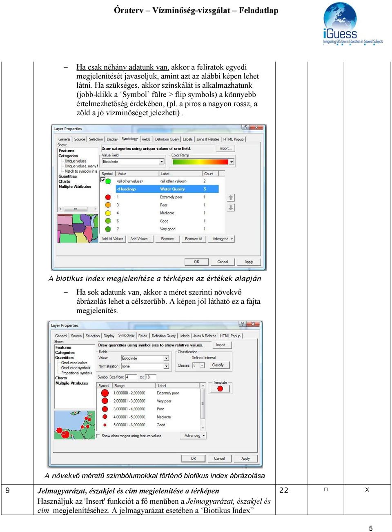This screenshot has height=532, width=392.
Task: Click the dark green symbol for value 7 Very good
Action: pyautogui.click(x=108, y=229)
